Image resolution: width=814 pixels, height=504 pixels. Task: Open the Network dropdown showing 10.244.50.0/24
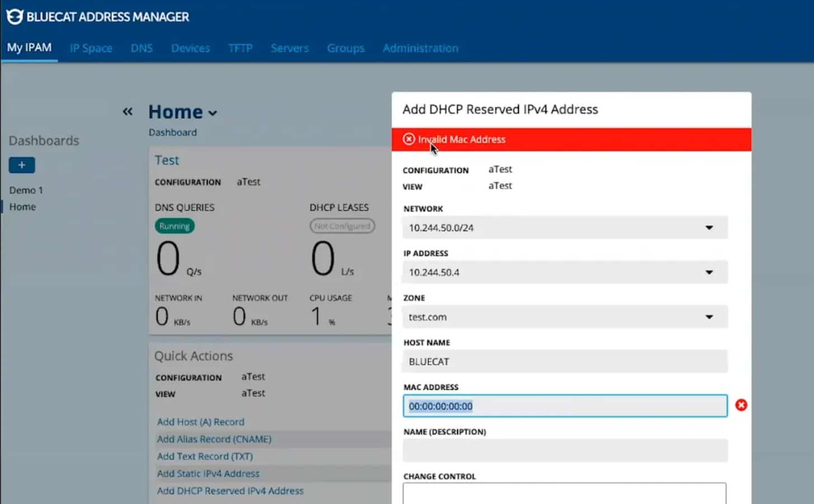point(565,228)
